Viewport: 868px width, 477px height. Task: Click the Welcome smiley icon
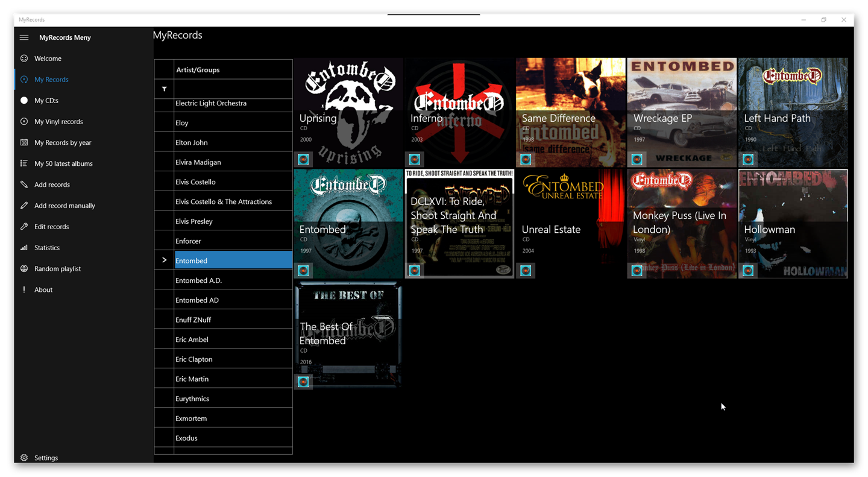[x=24, y=58]
